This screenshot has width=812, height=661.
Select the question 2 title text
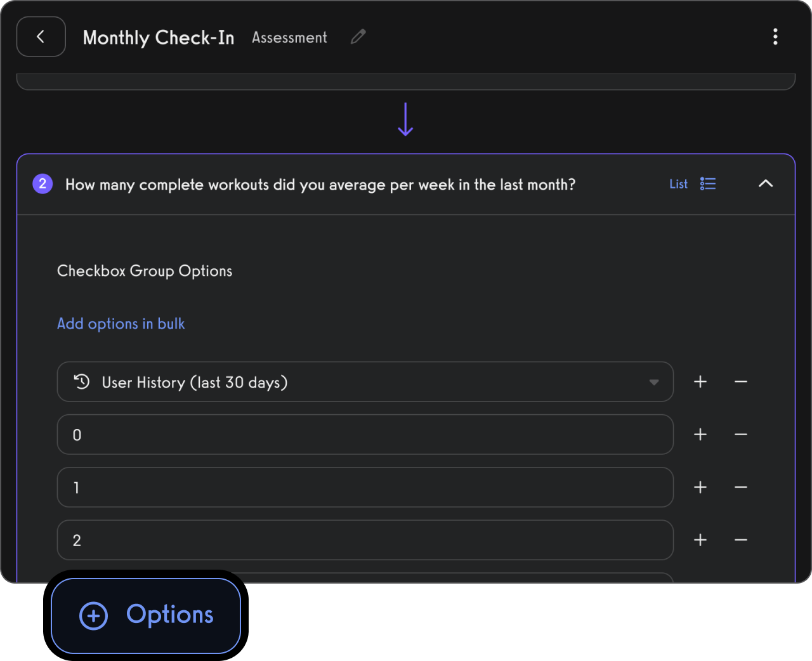point(320,185)
